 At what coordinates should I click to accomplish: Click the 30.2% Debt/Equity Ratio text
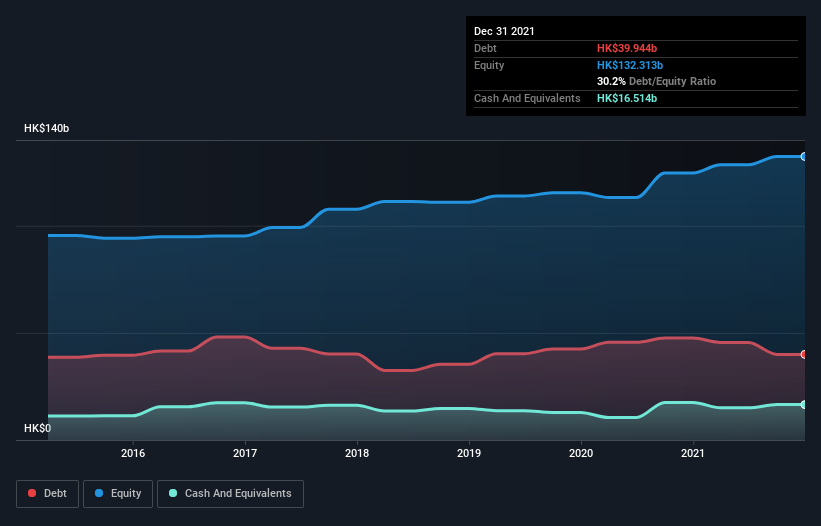(x=657, y=81)
